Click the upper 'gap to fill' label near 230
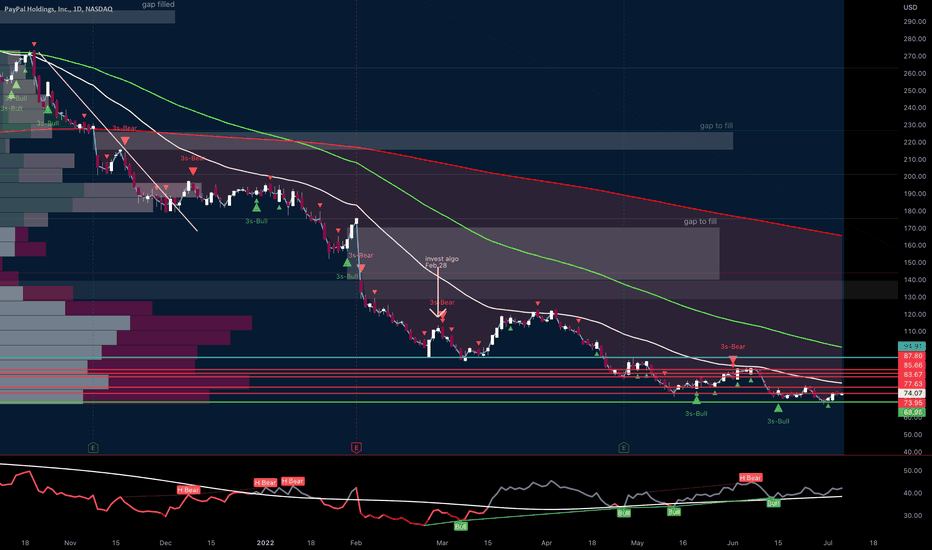The height and width of the screenshot is (550, 932). pos(716,126)
